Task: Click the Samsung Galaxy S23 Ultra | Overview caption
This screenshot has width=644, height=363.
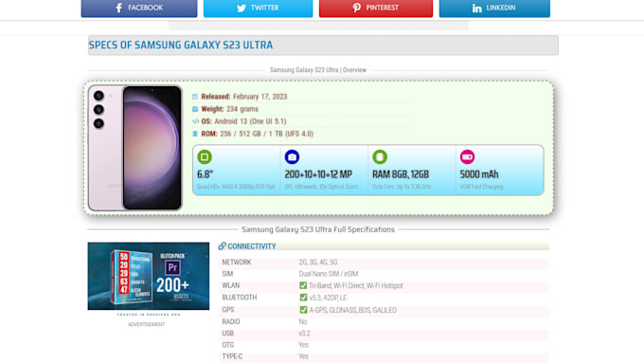Action: [x=318, y=70]
